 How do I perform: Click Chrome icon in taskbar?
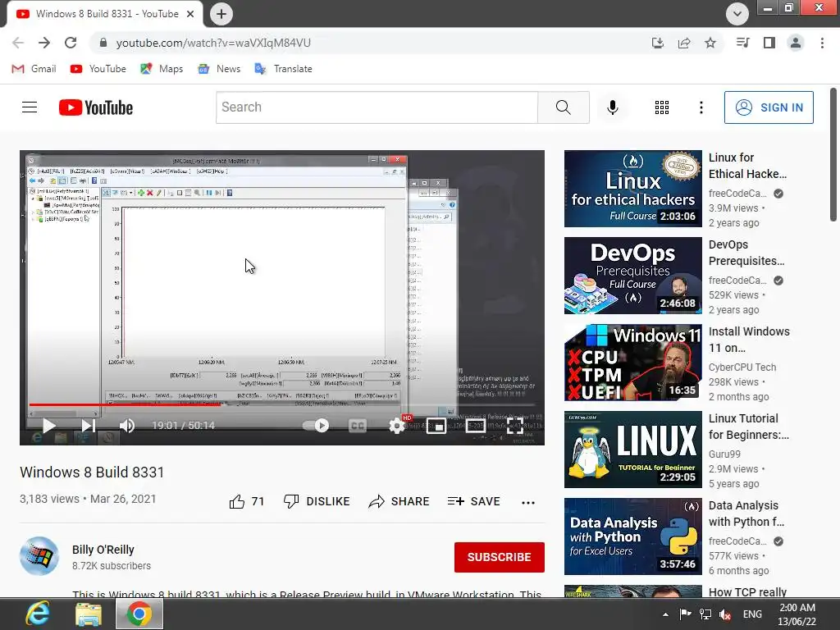pyautogui.click(x=139, y=614)
